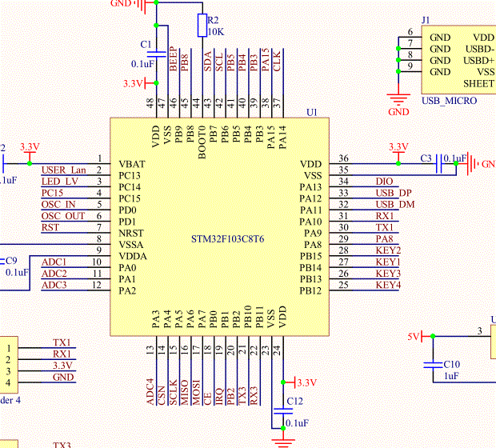Click the VSSA pin name
The image size is (496, 448).
pos(131,245)
